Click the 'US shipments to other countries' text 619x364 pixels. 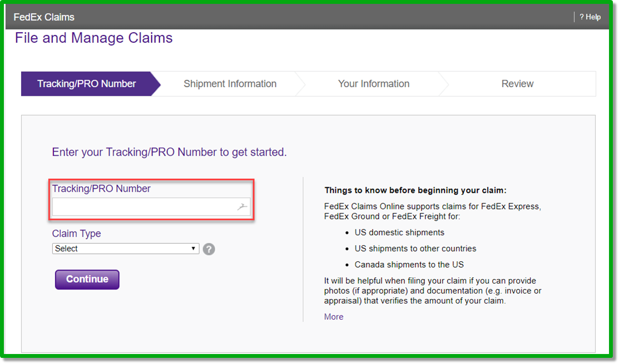[x=415, y=248]
